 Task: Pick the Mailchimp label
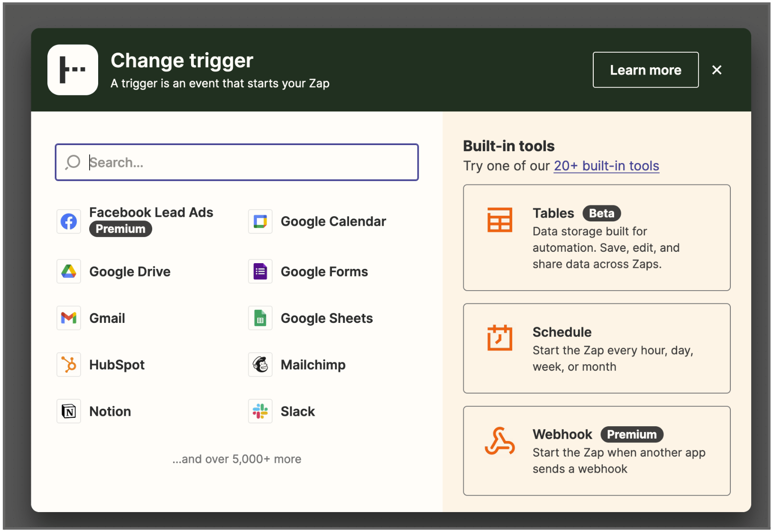coord(313,365)
